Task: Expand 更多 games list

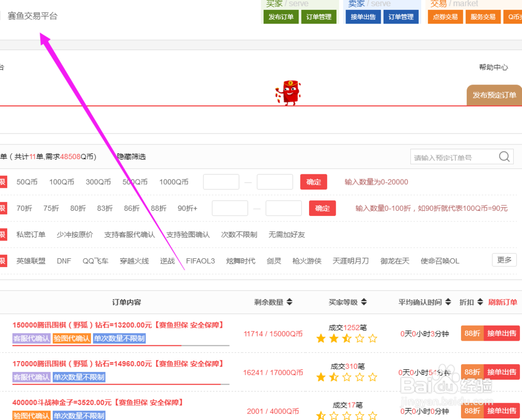Action: click(504, 260)
